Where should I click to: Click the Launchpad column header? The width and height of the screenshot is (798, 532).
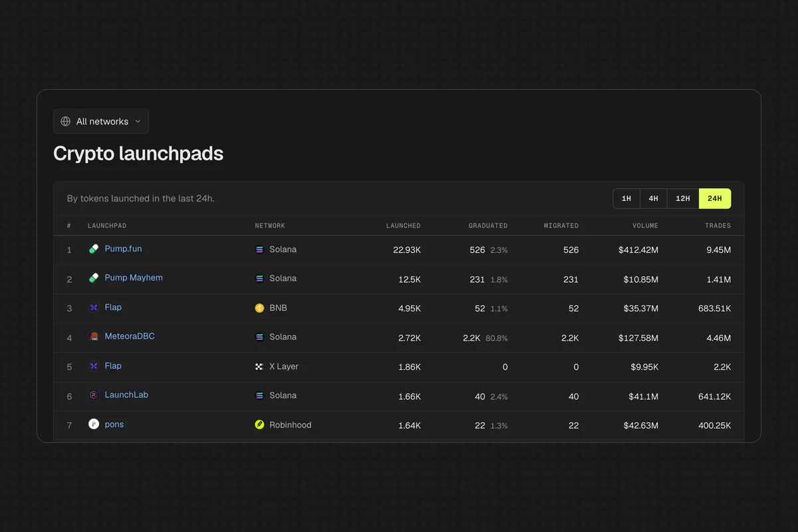(x=107, y=226)
